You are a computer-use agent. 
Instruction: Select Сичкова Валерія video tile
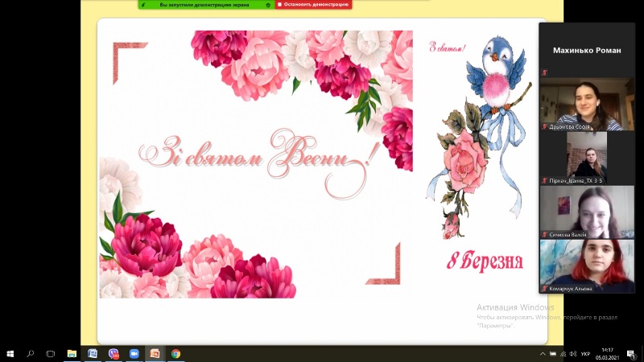click(x=587, y=212)
